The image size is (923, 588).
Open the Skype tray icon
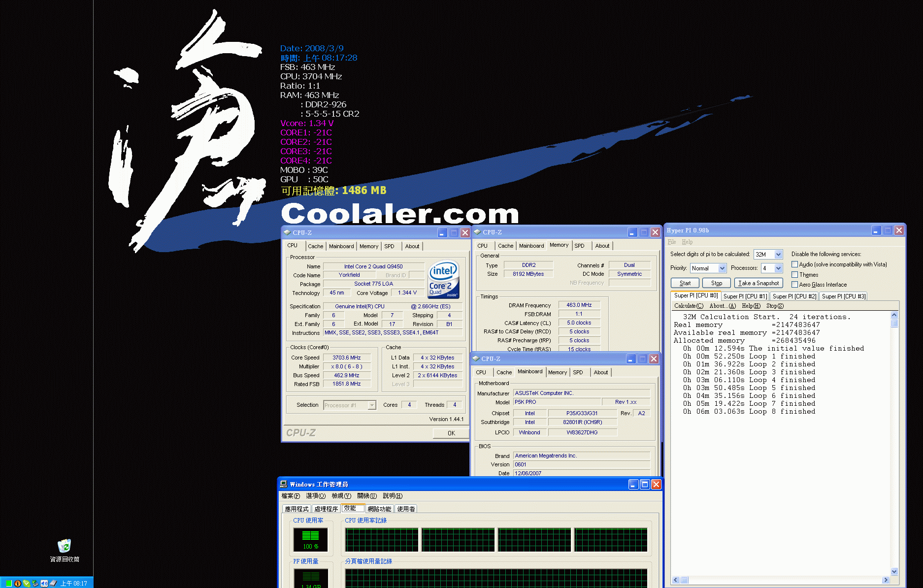tap(27, 584)
